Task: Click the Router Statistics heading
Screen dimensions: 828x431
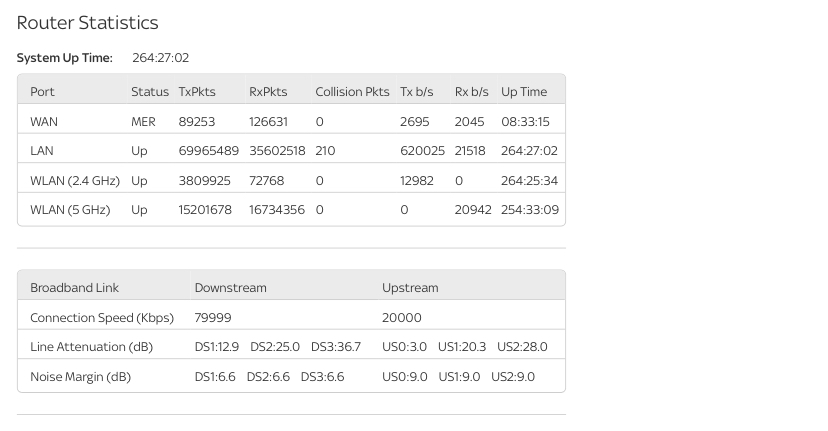Action: [x=87, y=23]
